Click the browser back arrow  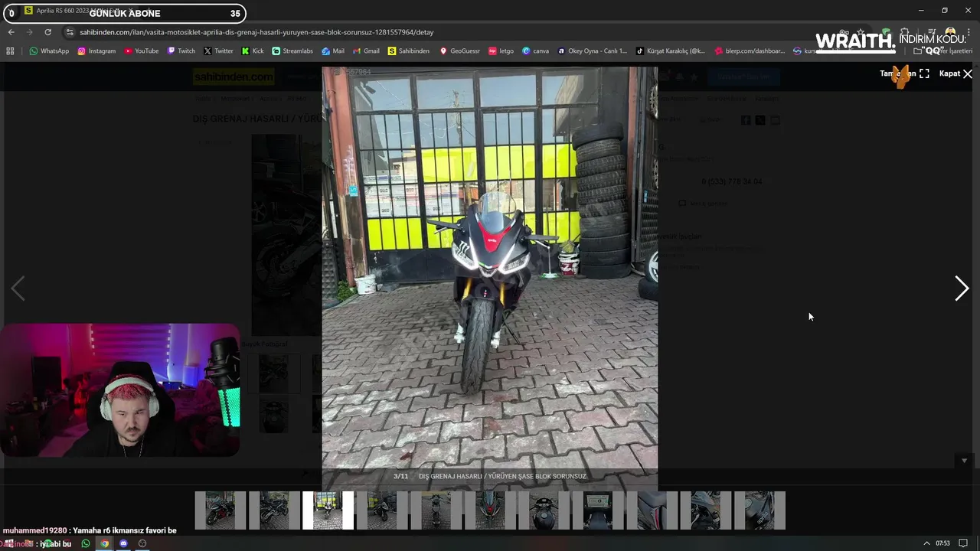pyautogui.click(x=11, y=32)
